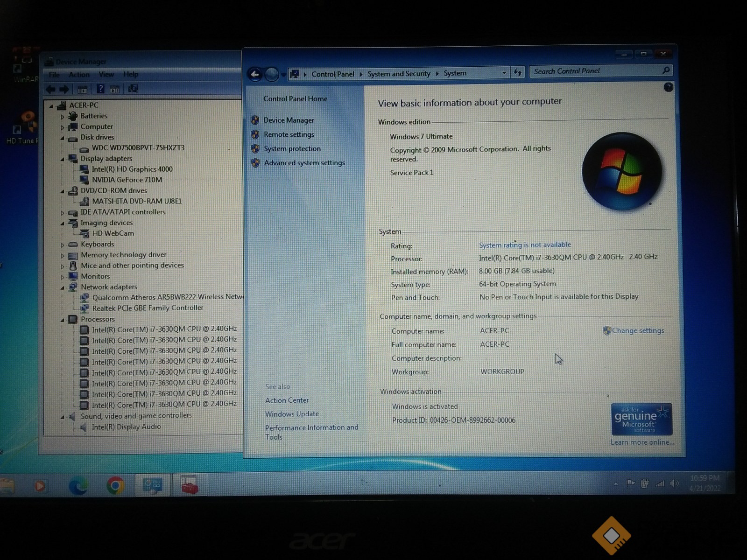
Task: Select the NVIDIA GeForce 710M adapter
Action: click(127, 180)
